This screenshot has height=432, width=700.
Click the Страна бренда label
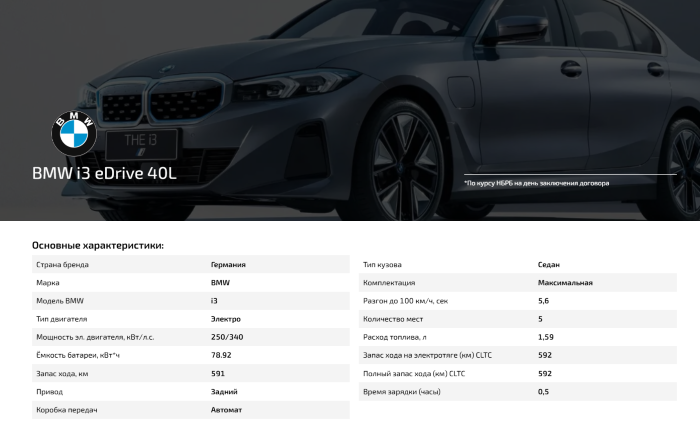(62, 265)
